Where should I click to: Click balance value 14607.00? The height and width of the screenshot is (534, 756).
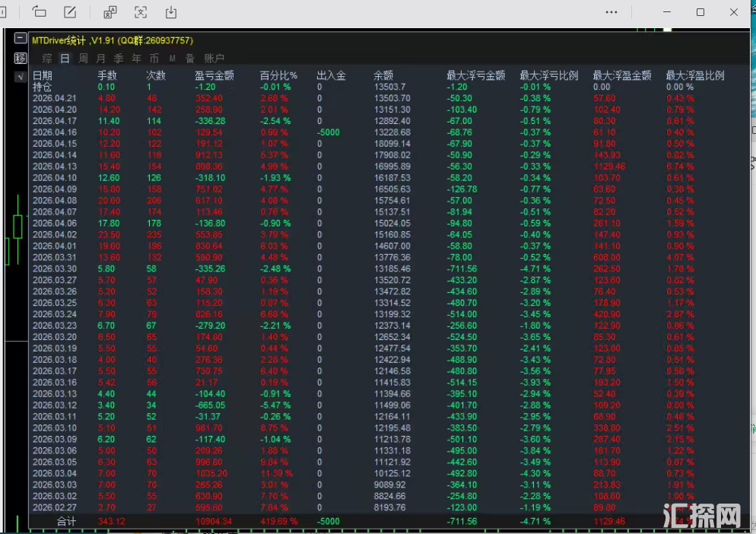392,246
